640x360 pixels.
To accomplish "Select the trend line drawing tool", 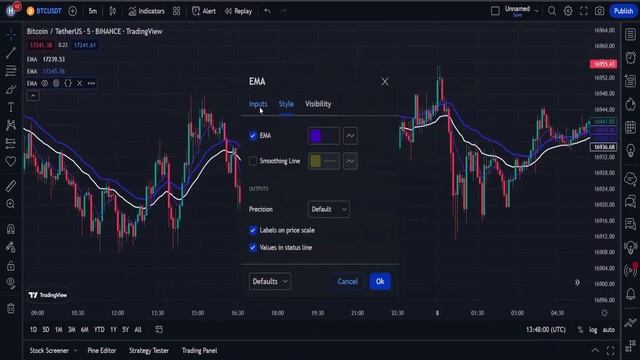I will pos(11,53).
